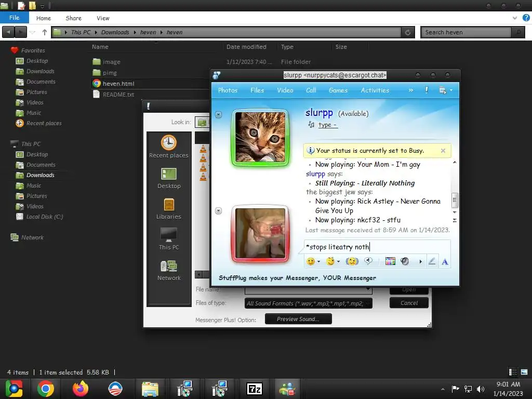
Task: Click the info icon in status notice
Action: pyautogui.click(x=311, y=150)
